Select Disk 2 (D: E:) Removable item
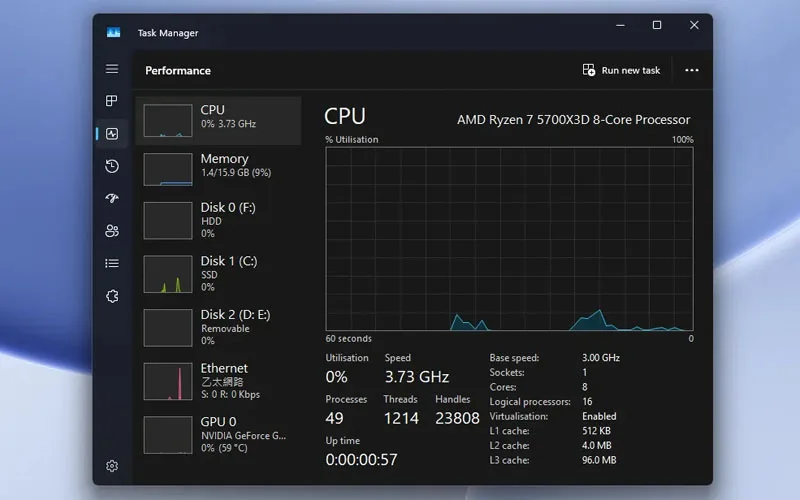The width and height of the screenshot is (800, 500). [218, 328]
